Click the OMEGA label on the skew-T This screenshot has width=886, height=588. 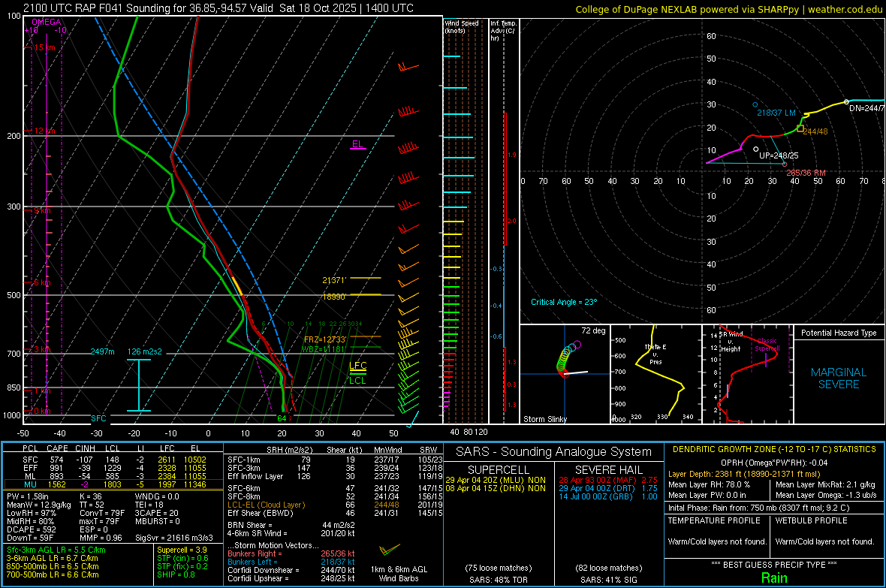point(47,22)
